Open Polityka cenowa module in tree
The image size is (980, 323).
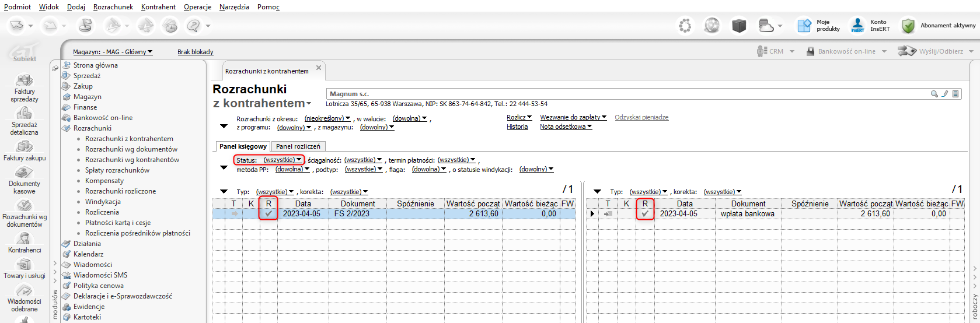coord(98,286)
